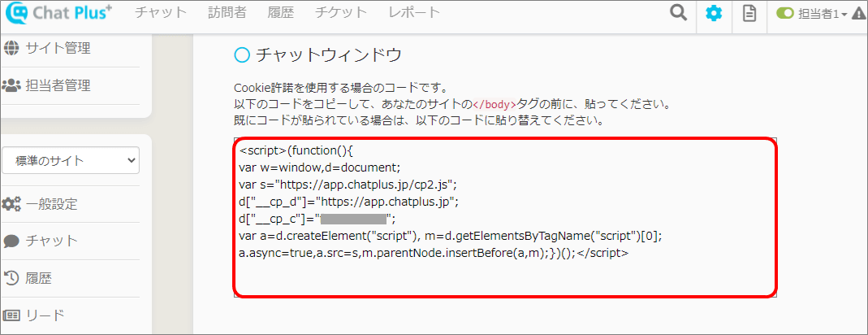Viewport: 868px width, 335px height.
Task: Click the speech bubble icon beside チャット
Action: click(11, 241)
